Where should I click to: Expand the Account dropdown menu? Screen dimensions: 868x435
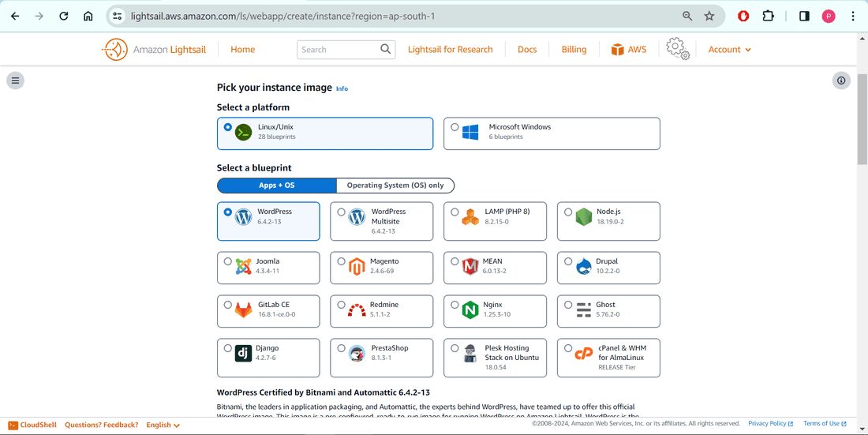tap(730, 49)
